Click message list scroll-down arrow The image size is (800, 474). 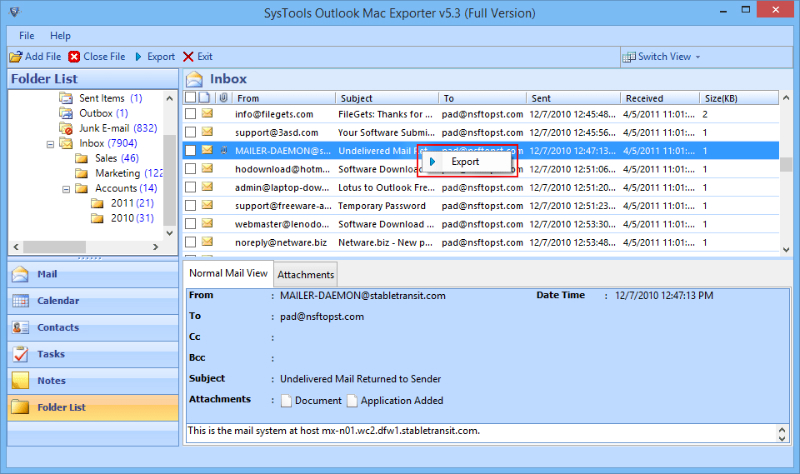tap(786, 250)
